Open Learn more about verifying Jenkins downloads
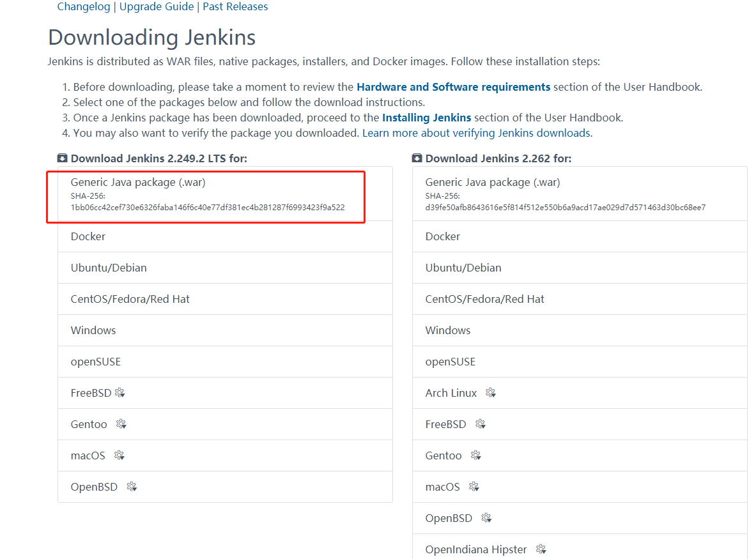Screen dimensions: 756x559 click(477, 134)
